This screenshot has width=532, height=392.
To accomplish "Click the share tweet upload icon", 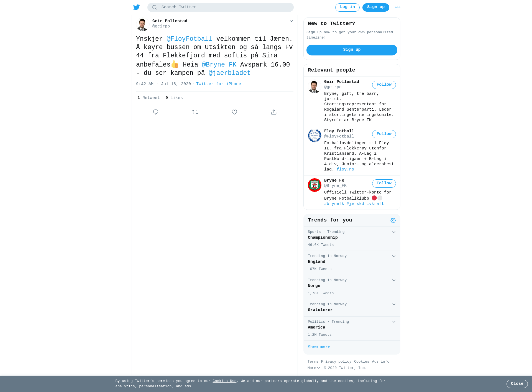I will click(274, 112).
